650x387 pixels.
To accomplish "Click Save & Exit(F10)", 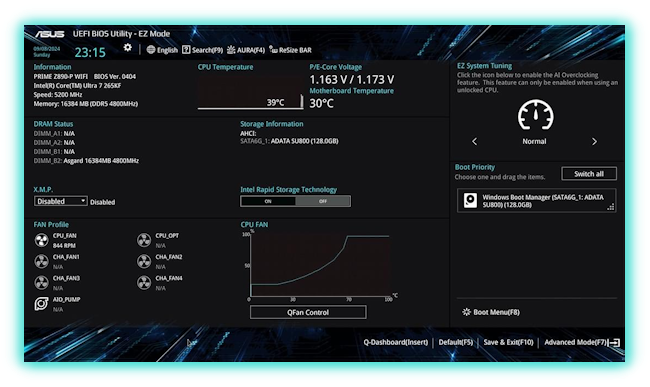I will pyautogui.click(x=508, y=342).
